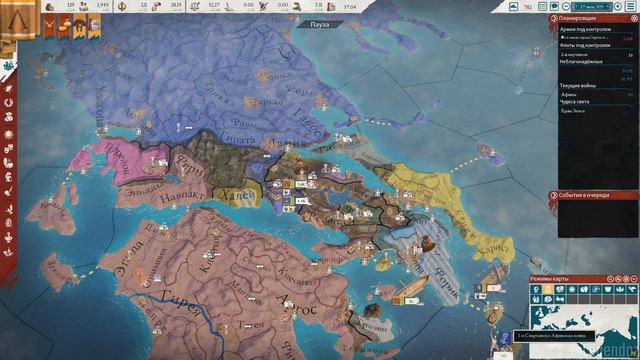Click the Халей territory label
This screenshot has width=640, height=360.
[x=239, y=195]
